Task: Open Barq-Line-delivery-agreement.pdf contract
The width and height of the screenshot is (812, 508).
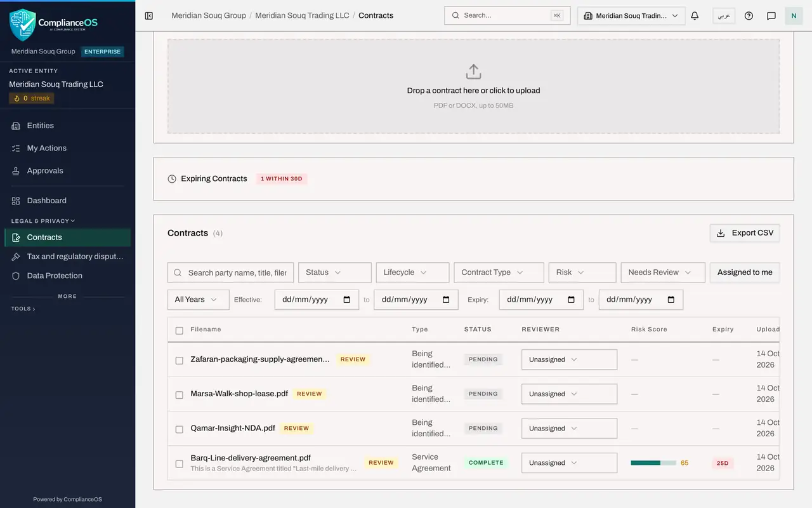Action: click(251, 458)
